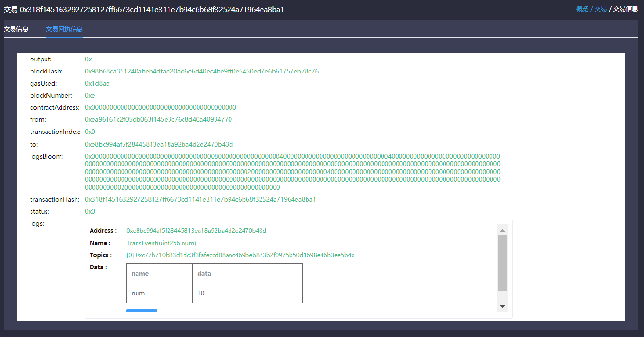Click the gasUsed value 0x1d8ae
644x337 pixels.
97,84
